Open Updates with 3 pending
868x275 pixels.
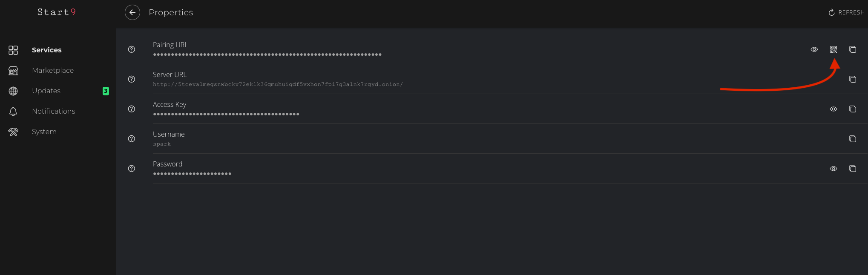(x=46, y=91)
